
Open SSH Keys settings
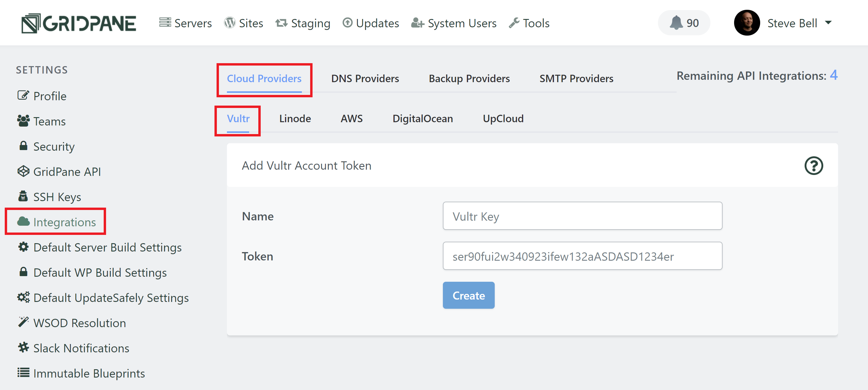[49, 197]
